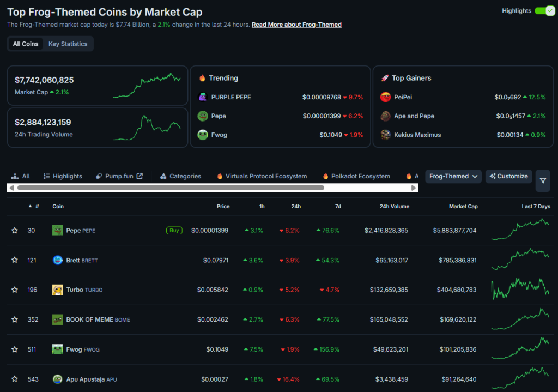Star the BOOK OF MEME row

pyautogui.click(x=15, y=319)
